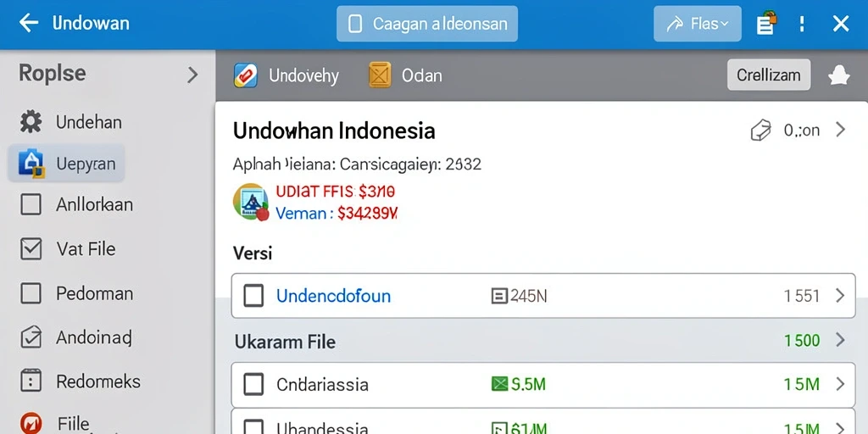This screenshot has height=434, width=868.
Task: Click the Cndariassia file name
Action: [322, 384]
